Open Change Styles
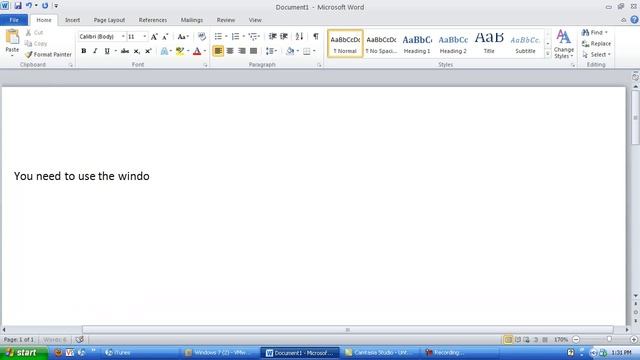The image size is (640, 360). (564, 44)
